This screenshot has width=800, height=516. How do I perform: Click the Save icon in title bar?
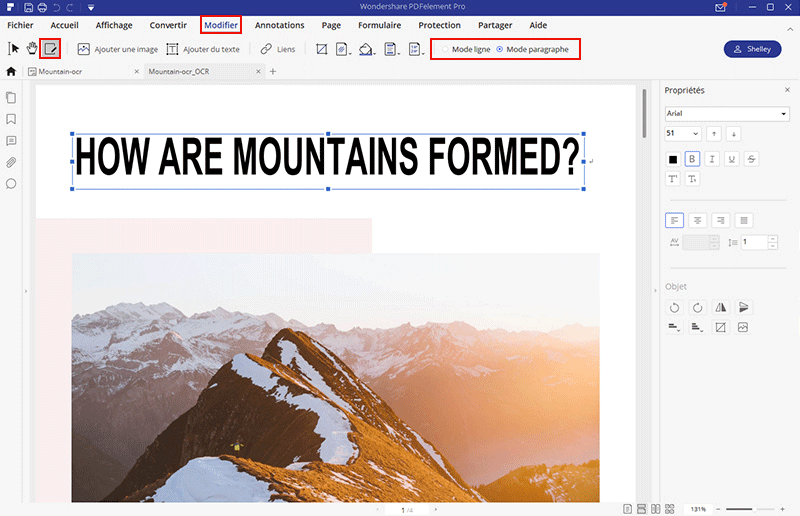[29, 7]
